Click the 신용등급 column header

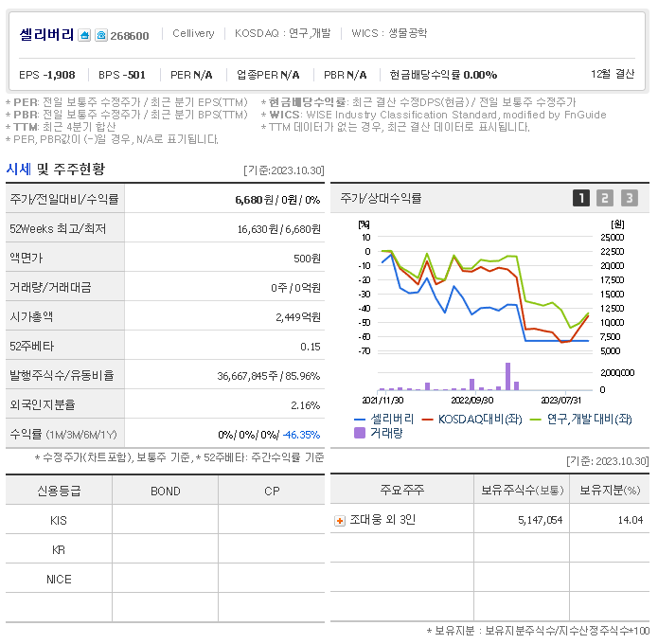[59, 491]
